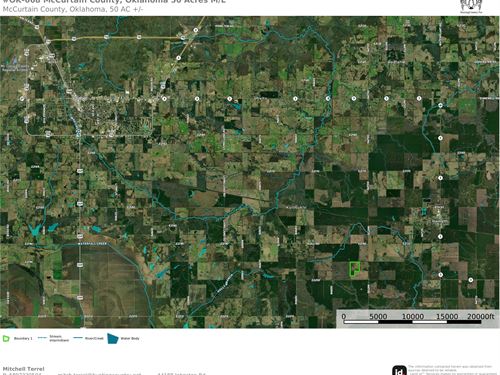
Task: Select the "Mitchell Terrel" agent name
Action: (x=23, y=369)
